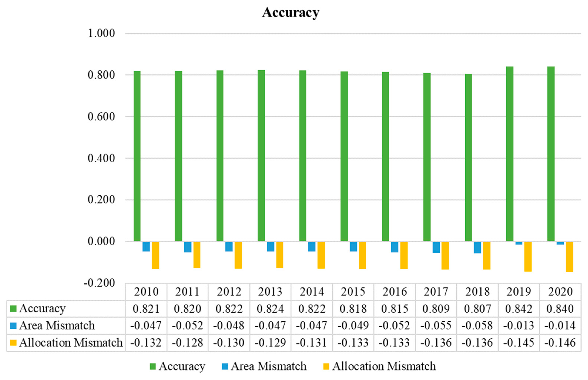Click the 0.842 accuracy cell for 2019

click(x=519, y=309)
